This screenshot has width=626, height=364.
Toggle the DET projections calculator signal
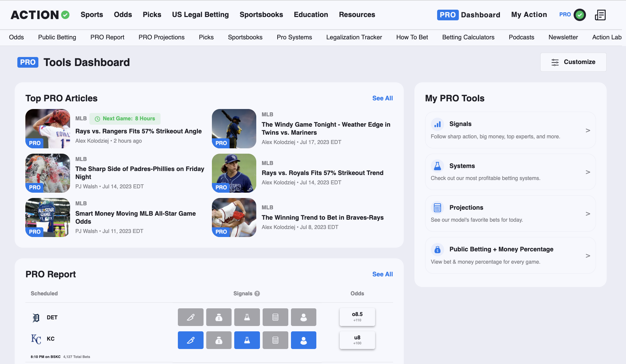point(275,317)
